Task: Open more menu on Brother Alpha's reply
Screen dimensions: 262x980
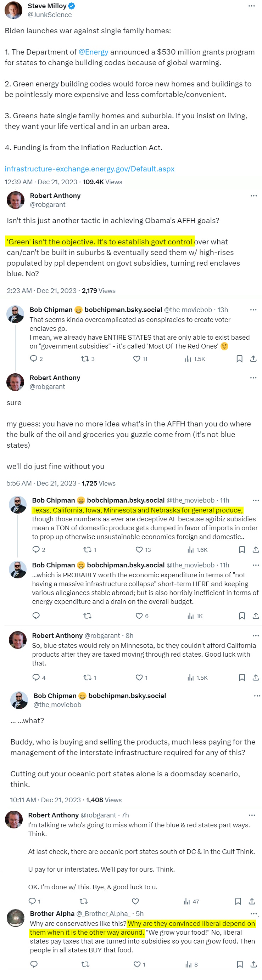Action: point(253,913)
